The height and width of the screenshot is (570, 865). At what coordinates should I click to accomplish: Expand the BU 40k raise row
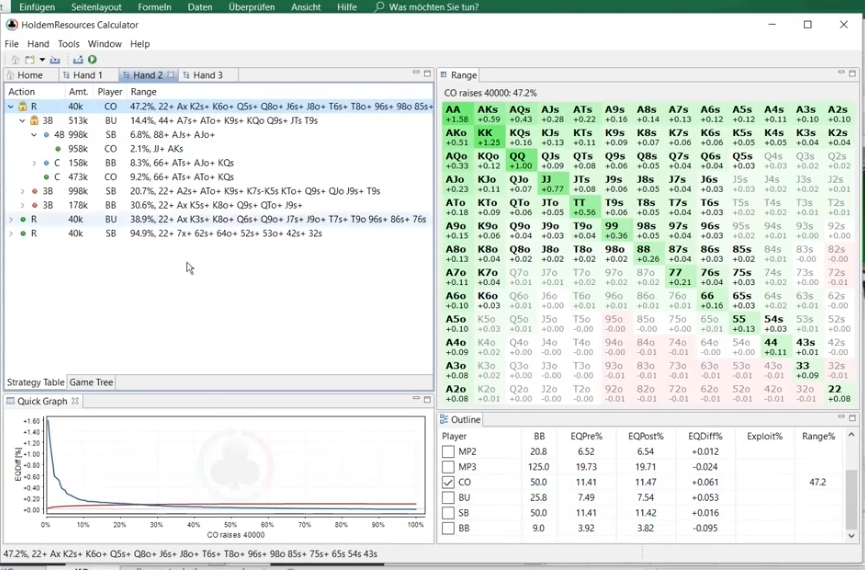pos(10,220)
